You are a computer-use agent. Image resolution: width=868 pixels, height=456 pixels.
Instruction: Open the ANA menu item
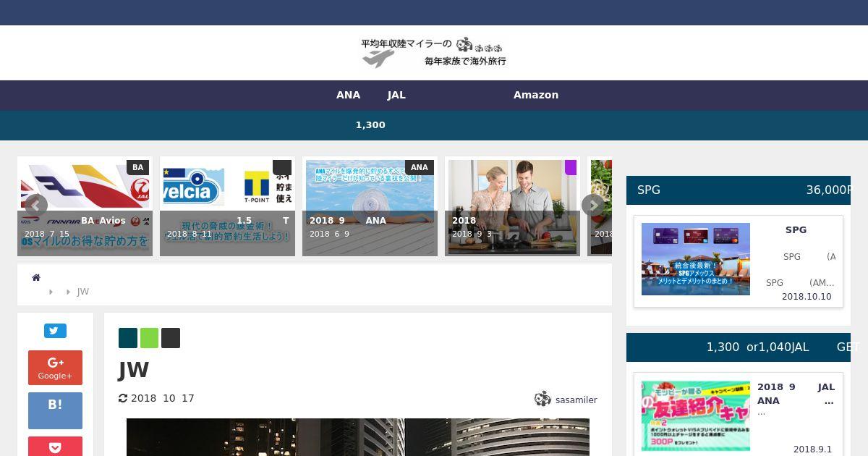click(348, 95)
